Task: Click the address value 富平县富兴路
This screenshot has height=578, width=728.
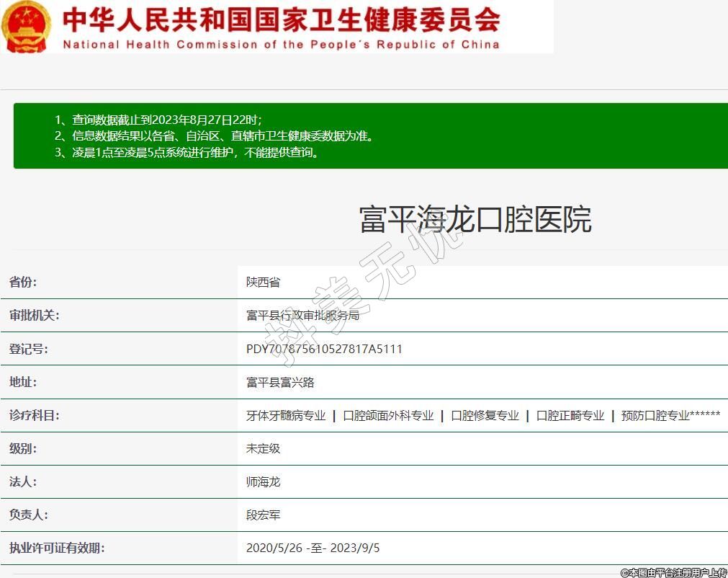Action: (280, 383)
